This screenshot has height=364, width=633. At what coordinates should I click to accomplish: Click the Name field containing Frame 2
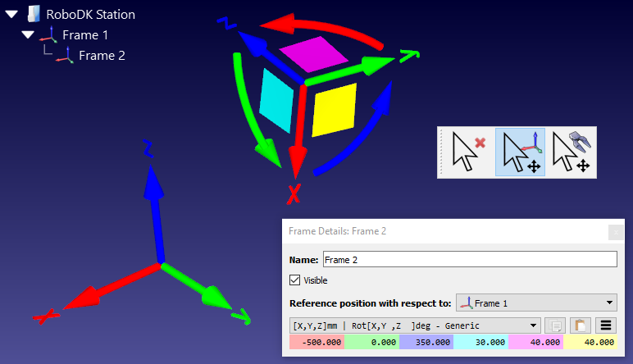coord(468,259)
